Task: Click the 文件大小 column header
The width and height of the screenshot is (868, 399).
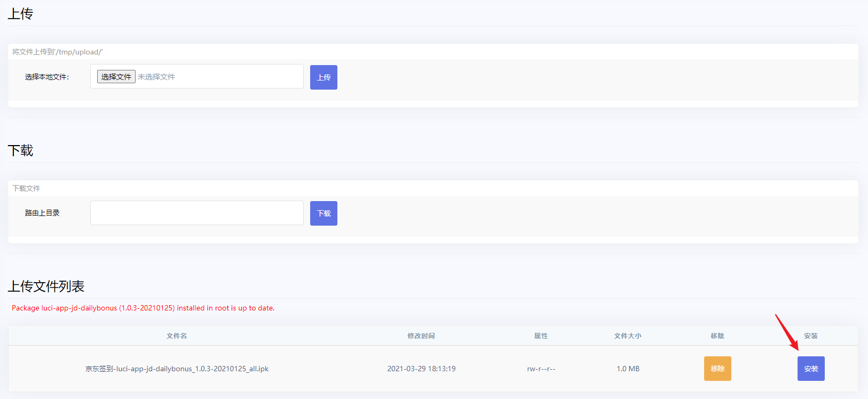Action: 628,336
